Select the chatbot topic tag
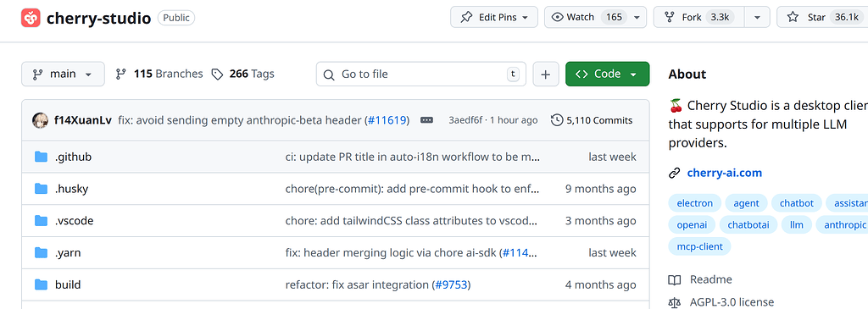Screen dimensions: 868x309 pos(797,203)
